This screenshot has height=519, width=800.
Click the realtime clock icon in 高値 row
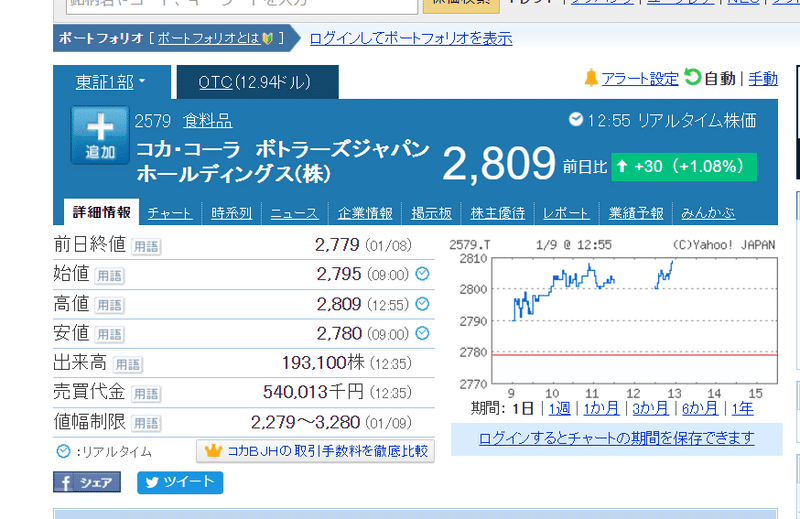pyautogui.click(x=422, y=304)
